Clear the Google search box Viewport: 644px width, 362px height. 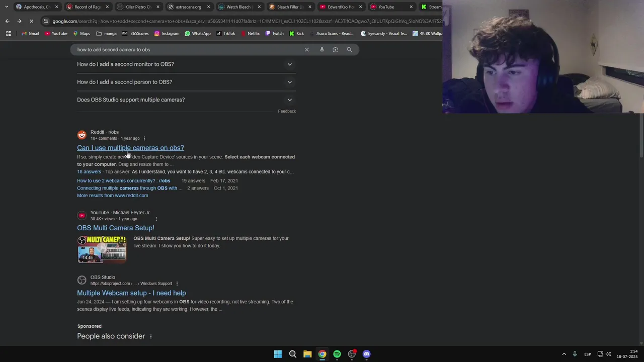[x=307, y=50]
